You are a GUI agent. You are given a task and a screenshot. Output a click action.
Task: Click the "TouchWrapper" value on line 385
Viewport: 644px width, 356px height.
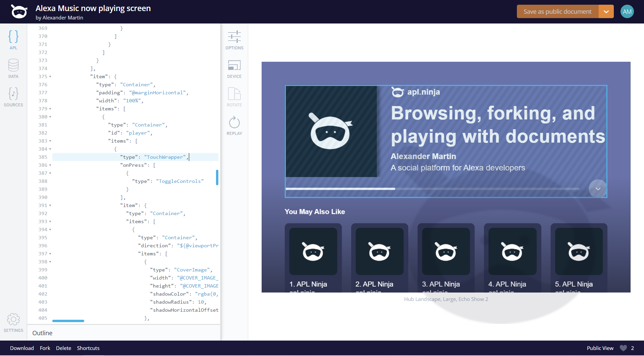click(x=165, y=157)
